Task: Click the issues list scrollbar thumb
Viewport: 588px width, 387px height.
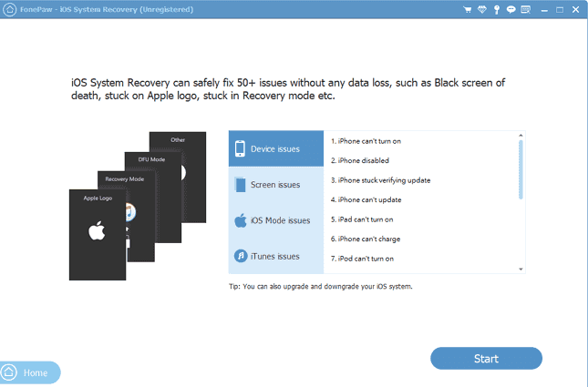Action: tap(521, 168)
